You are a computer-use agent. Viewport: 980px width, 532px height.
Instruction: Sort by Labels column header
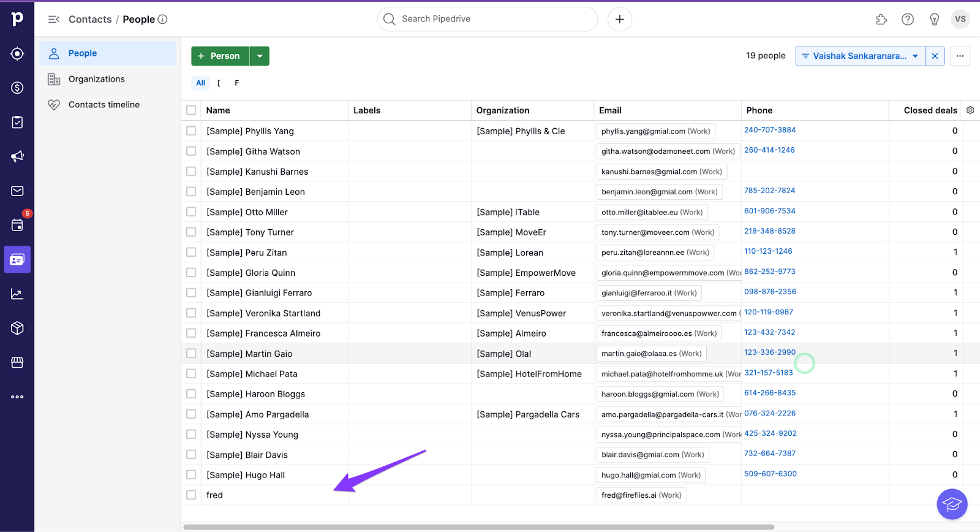(367, 110)
